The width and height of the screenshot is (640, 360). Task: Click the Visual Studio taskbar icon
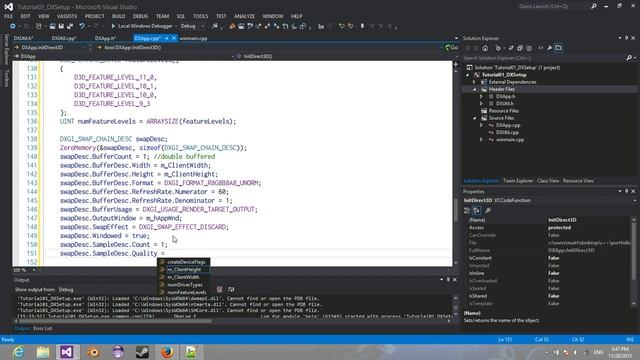[x=67, y=352]
